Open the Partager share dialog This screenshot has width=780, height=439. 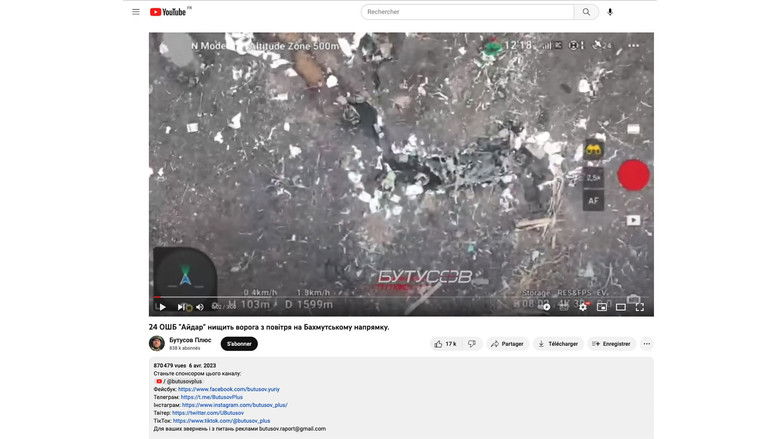tap(507, 343)
